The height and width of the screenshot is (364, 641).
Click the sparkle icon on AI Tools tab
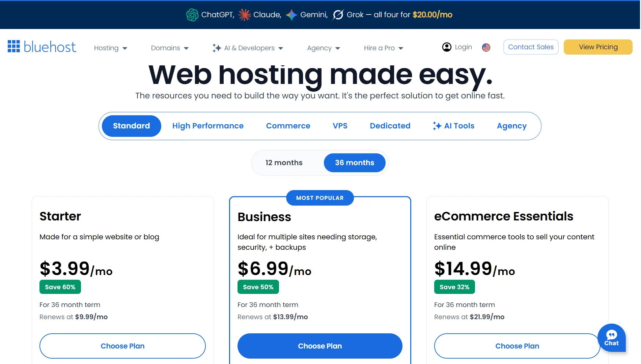coord(437,126)
